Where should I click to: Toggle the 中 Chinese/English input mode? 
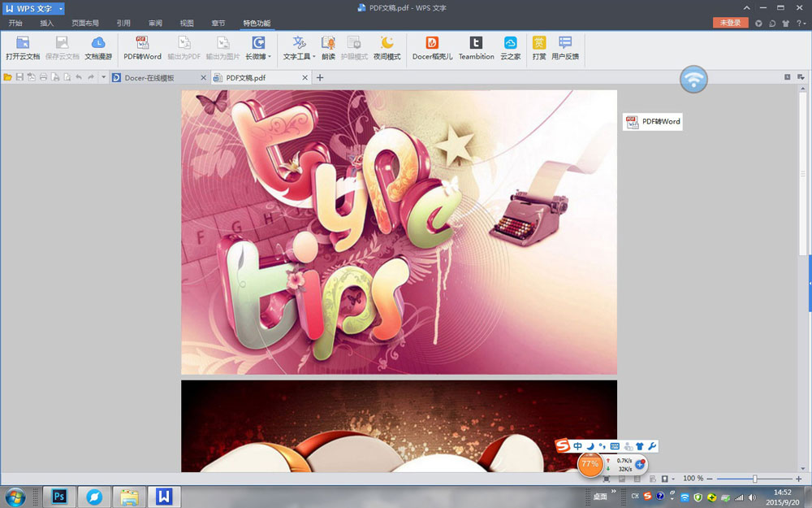[577, 446]
